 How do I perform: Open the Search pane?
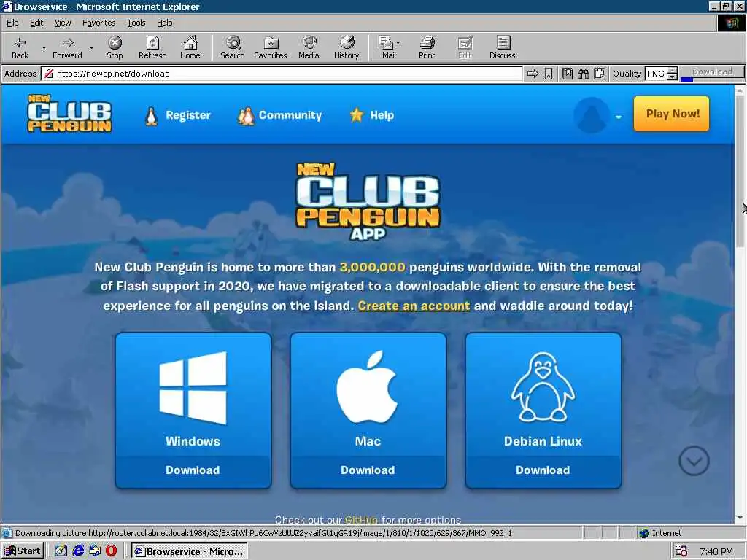233,47
